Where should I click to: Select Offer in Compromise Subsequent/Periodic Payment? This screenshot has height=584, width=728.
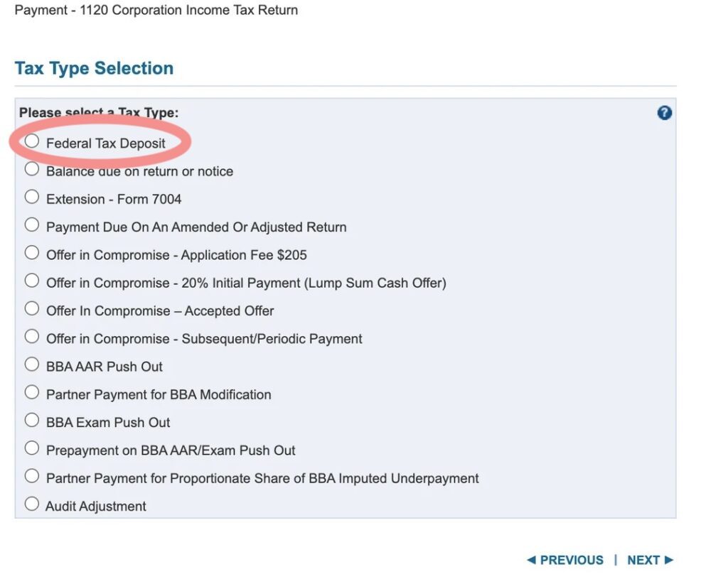32,336
